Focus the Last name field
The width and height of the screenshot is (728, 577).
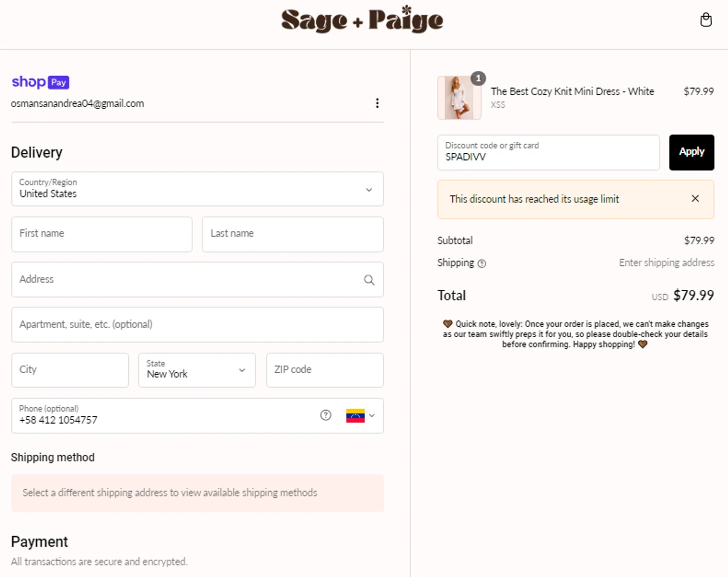click(293, 234)
